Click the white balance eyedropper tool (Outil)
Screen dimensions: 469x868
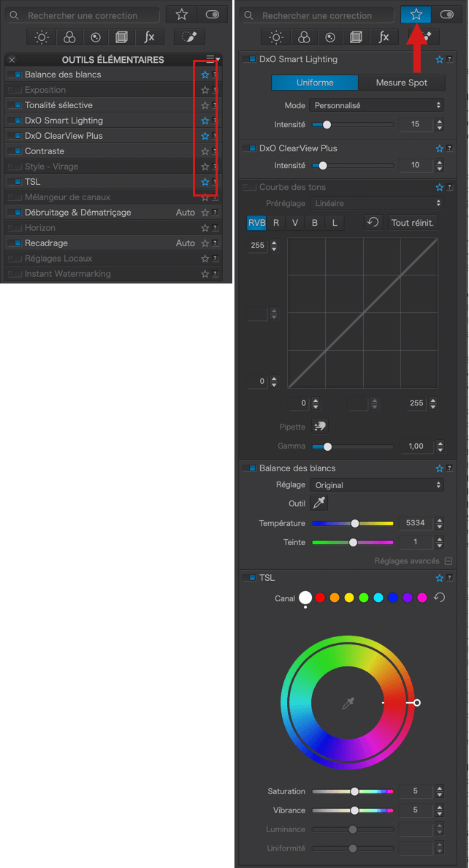(x=319, y=503)
